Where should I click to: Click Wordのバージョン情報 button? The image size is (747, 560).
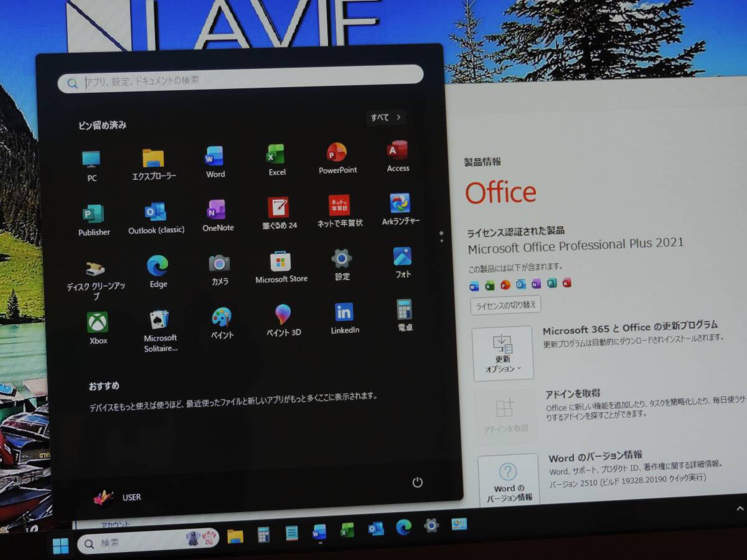509,481
